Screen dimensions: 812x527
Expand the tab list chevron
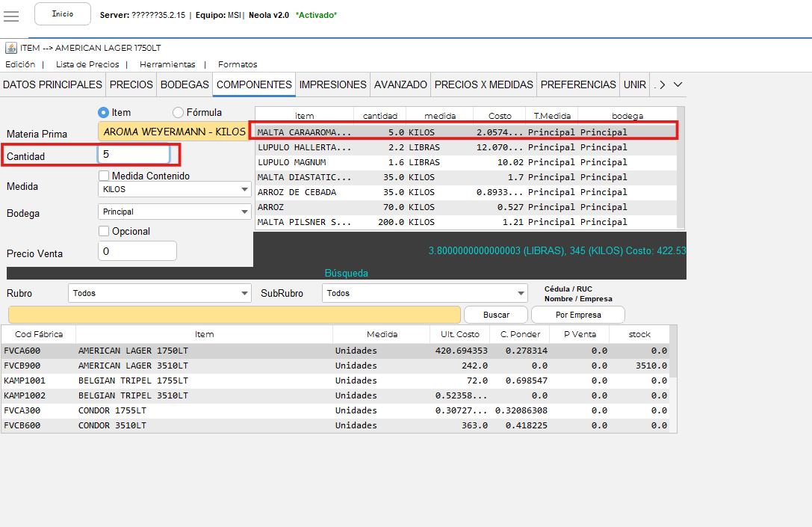[x=678, y=84]
